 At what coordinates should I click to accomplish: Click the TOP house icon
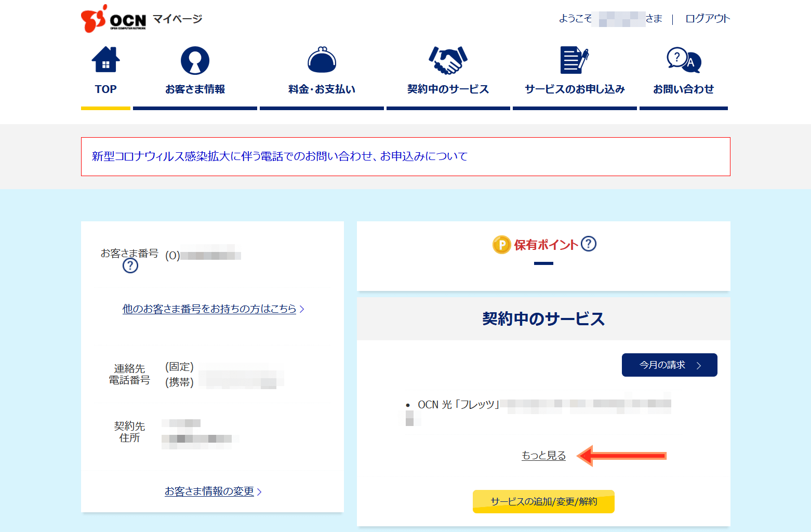coord(105,60)
